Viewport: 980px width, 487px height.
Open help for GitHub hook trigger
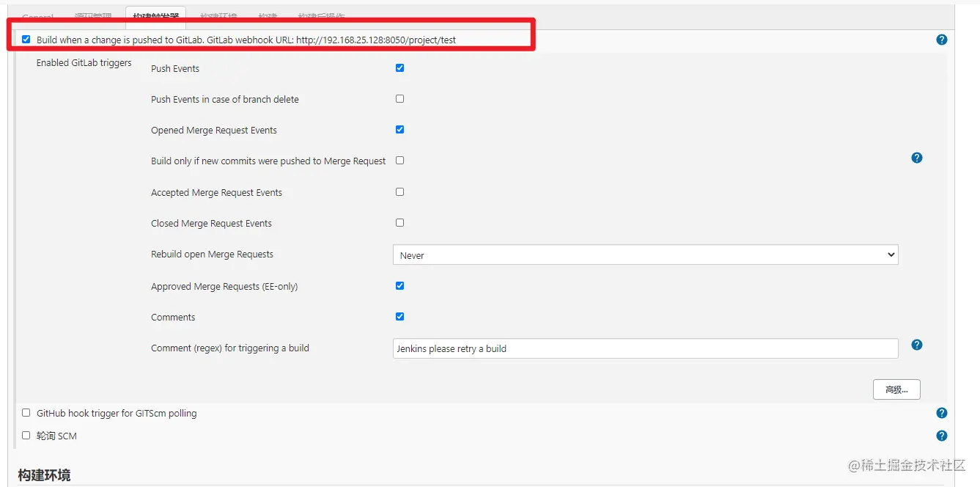[x=942, y=413]
